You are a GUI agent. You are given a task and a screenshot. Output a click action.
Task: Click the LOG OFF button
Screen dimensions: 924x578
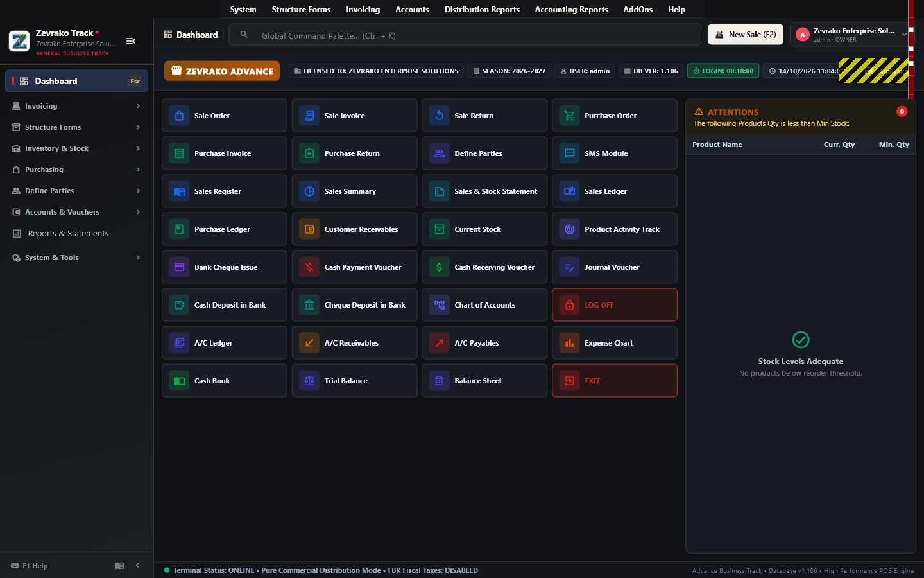[615, 305]
